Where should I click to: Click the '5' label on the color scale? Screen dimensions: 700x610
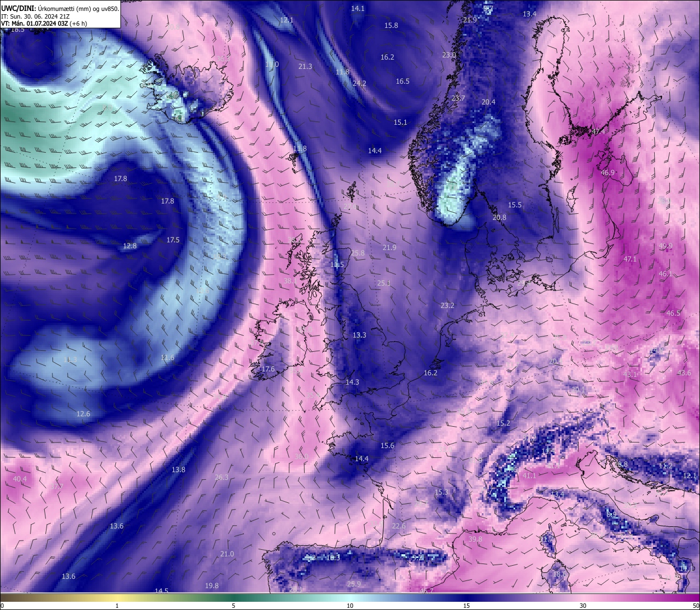pyautogui.click(x=234, y=606)
